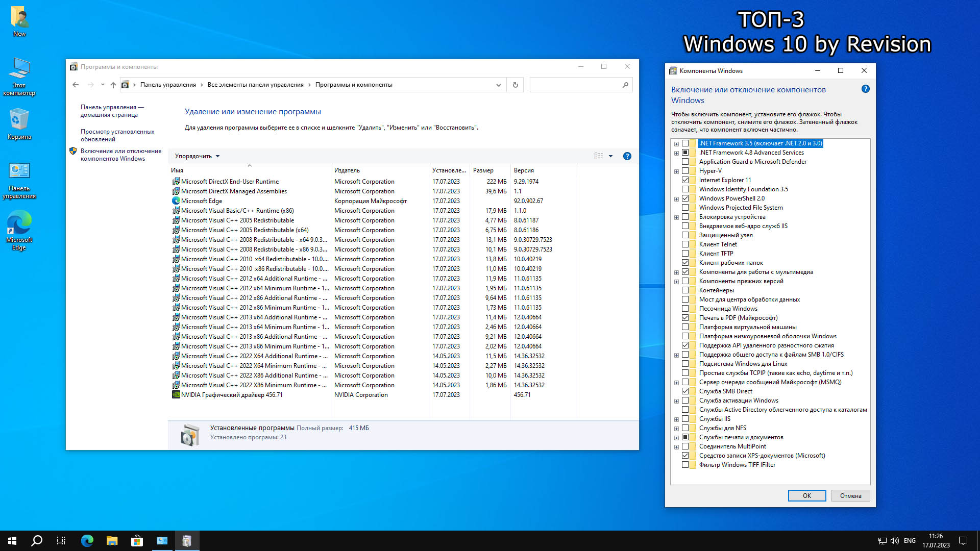Click the Back arrow in Programs window
Screen dimensions: 980x551
pyautogui.click(x=76, y=85)
